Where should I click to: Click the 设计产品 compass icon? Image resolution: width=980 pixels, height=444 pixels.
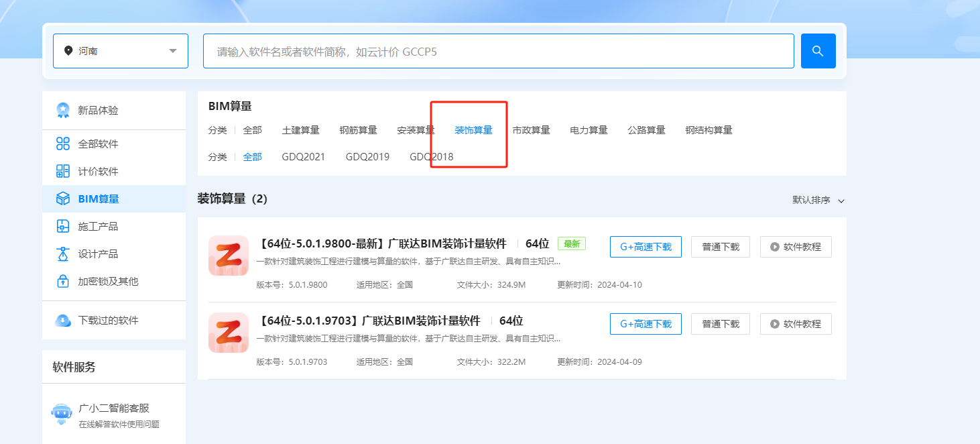pyautogui.click(x=63, y=254)
